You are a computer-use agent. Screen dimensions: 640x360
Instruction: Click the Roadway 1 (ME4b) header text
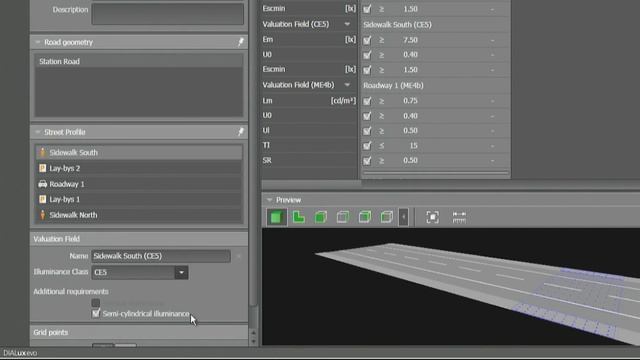393,85
